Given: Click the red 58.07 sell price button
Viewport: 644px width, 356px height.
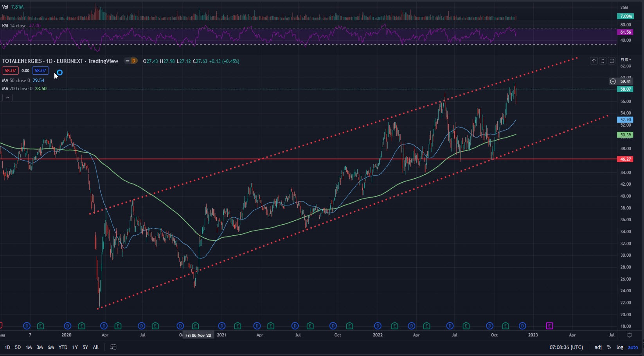Looking at the screenshot, I should pyautogui.click(x=10, y=71).
